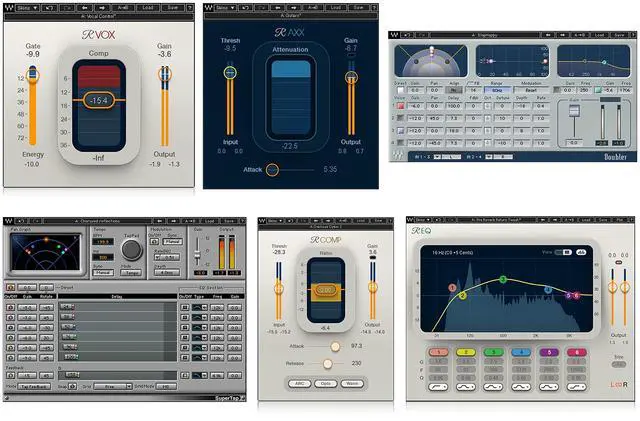The image size is (640, 421).
Task: Select band 1 low-shelf filter shape icon in REQ
Action: [437, 388]
